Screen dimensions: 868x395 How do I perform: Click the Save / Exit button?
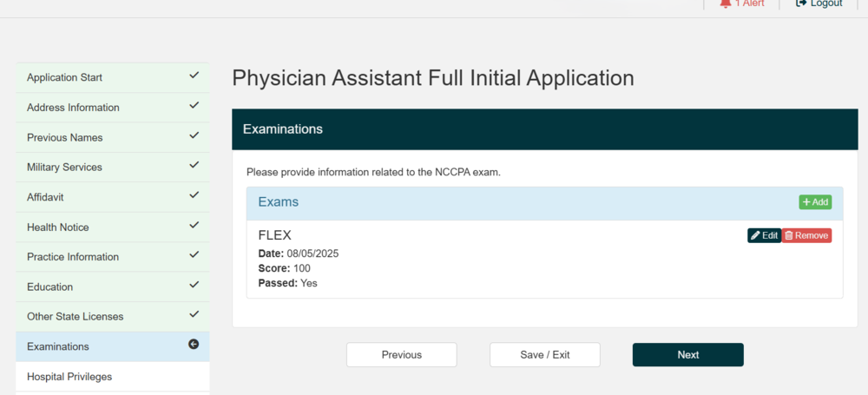click(x=544, y=354)
